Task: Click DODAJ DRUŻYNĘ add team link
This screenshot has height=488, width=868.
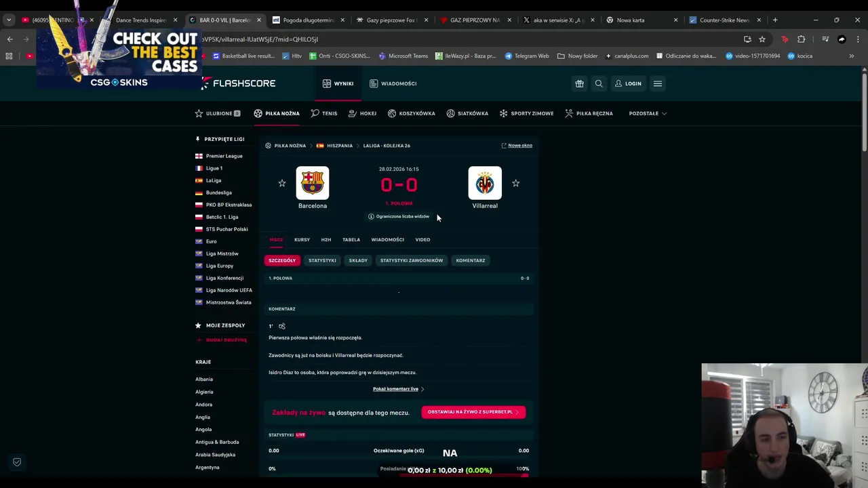Action: pos(222,340)
